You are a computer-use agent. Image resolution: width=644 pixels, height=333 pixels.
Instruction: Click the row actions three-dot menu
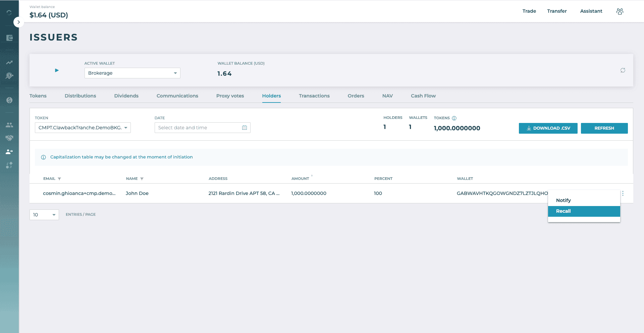623,193
